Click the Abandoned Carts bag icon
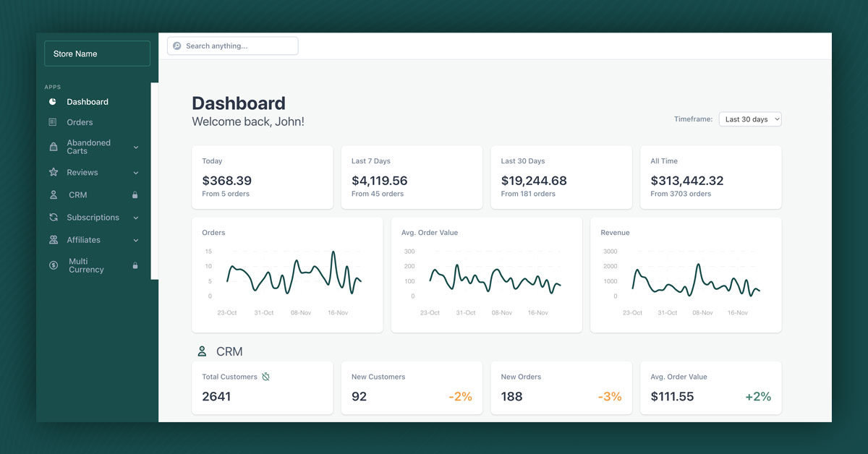The height and width of the screenshot is (454, 868). click(53, 147)
